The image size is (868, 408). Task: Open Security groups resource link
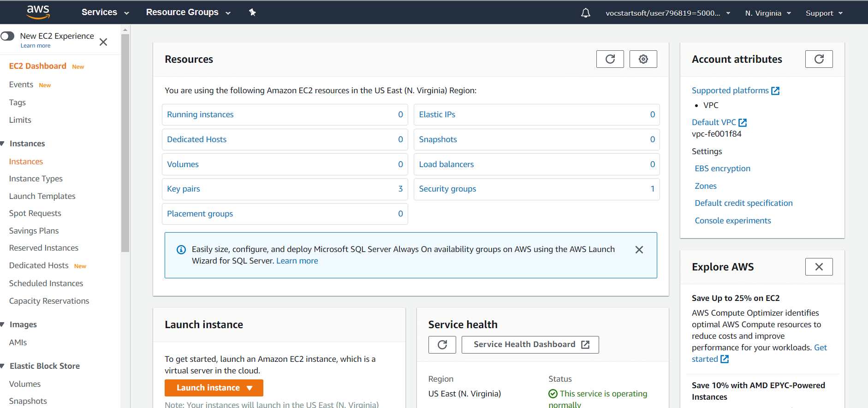coord(448,189)
